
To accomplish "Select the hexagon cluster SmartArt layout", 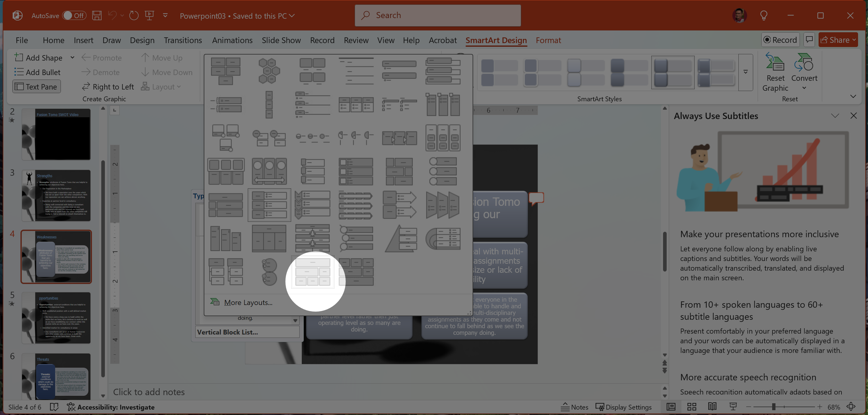I will (x=269, y=71).
